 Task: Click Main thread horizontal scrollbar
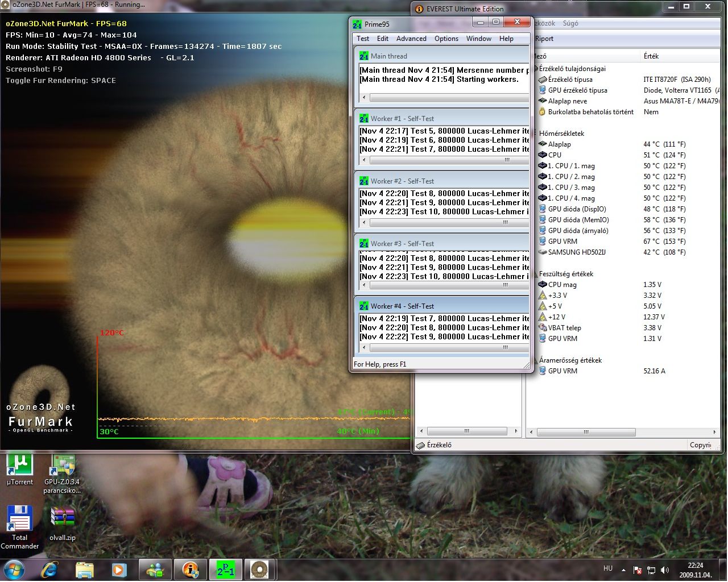click(x=445, y=98)
